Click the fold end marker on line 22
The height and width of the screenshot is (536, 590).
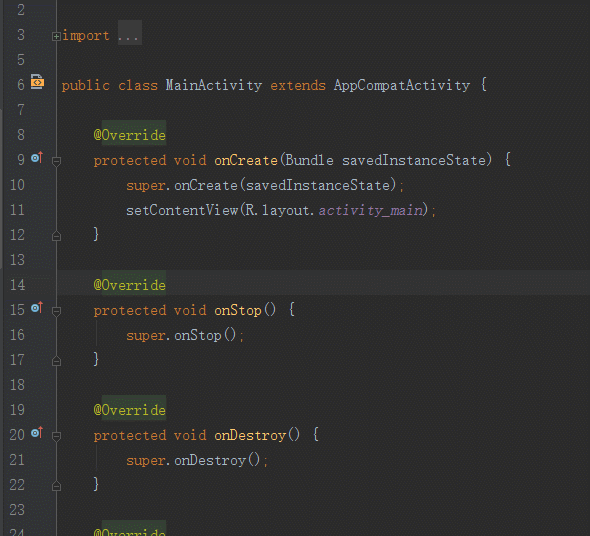[56, 486]
